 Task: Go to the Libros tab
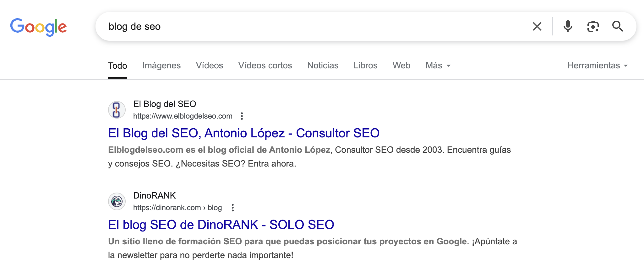(x=365, y=66)
